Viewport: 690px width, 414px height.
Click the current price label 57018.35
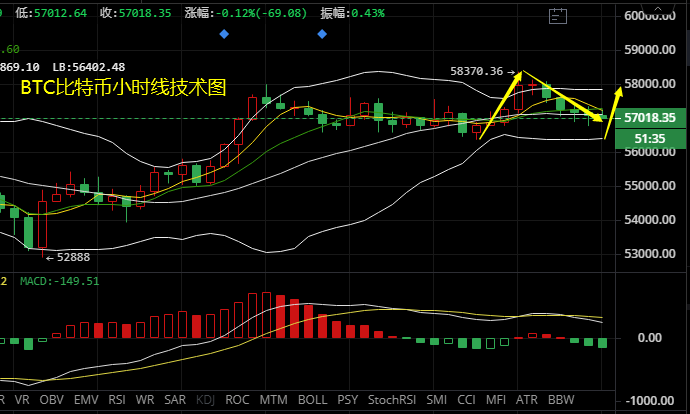pos(650,118)
